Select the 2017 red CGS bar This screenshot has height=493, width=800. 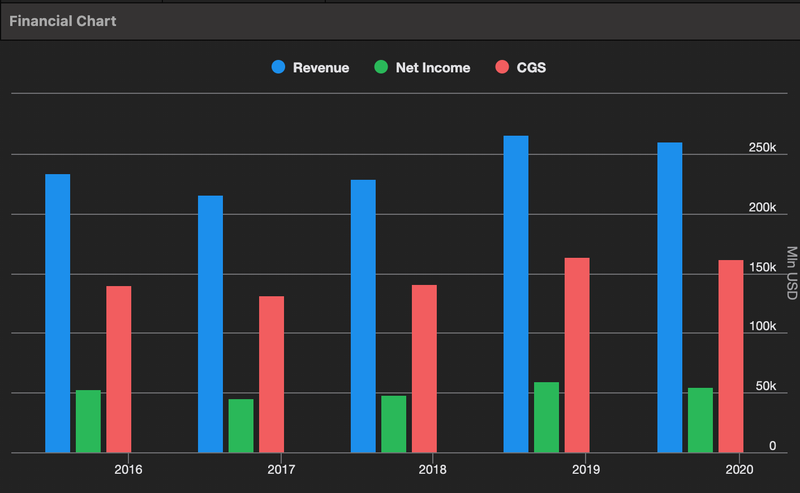click(271, 374)
